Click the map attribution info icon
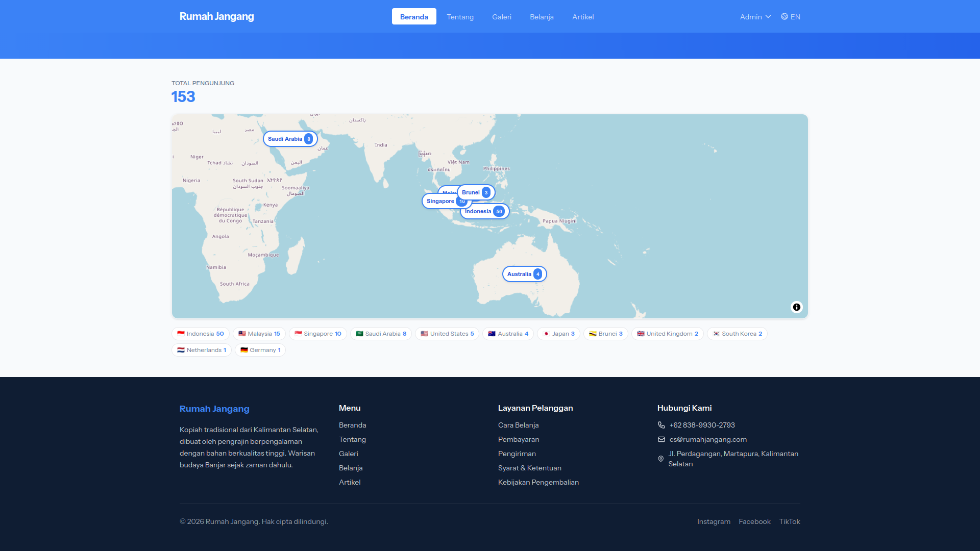The image size is (980, 551). pyautogui.click(x=796, y=307)
